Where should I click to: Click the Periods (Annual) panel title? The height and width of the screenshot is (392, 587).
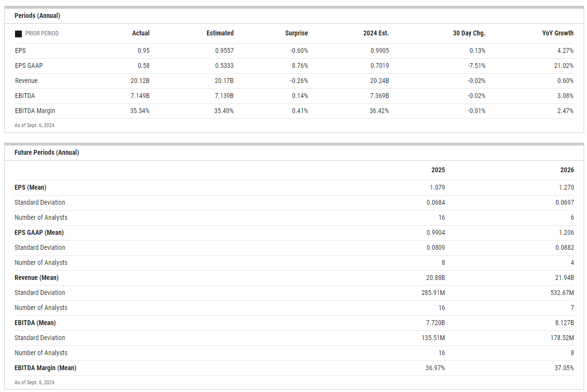(37, 16)
